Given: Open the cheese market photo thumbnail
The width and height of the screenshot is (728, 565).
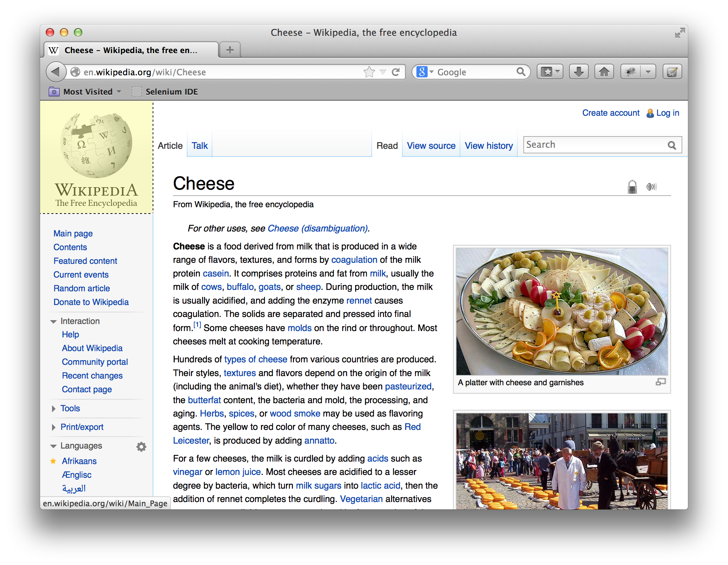Looking at the screenshot, I should point(562,461).
